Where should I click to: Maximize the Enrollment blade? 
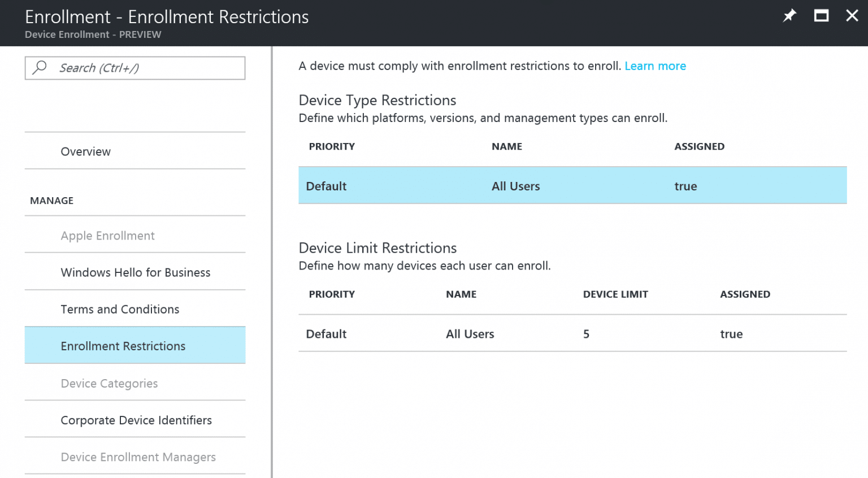821,16
